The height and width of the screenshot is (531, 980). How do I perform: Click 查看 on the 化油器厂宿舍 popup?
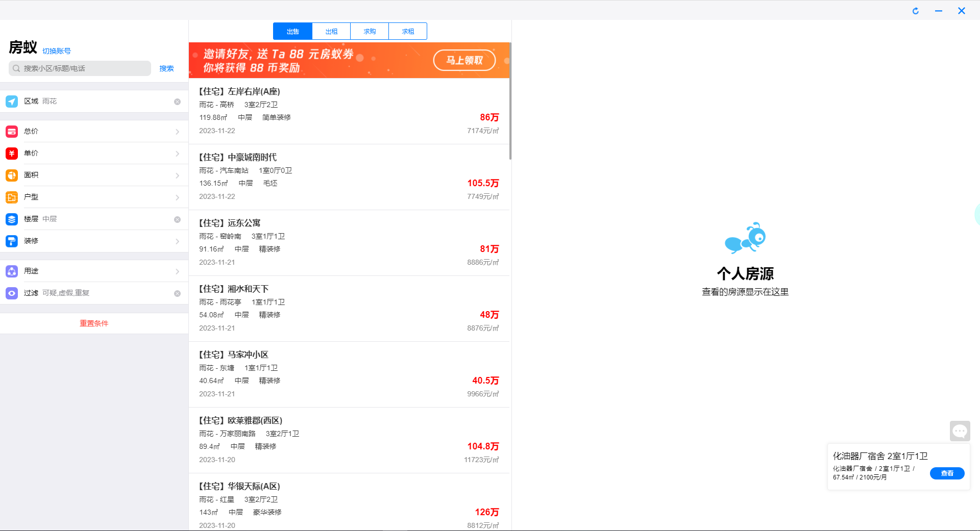947,473
